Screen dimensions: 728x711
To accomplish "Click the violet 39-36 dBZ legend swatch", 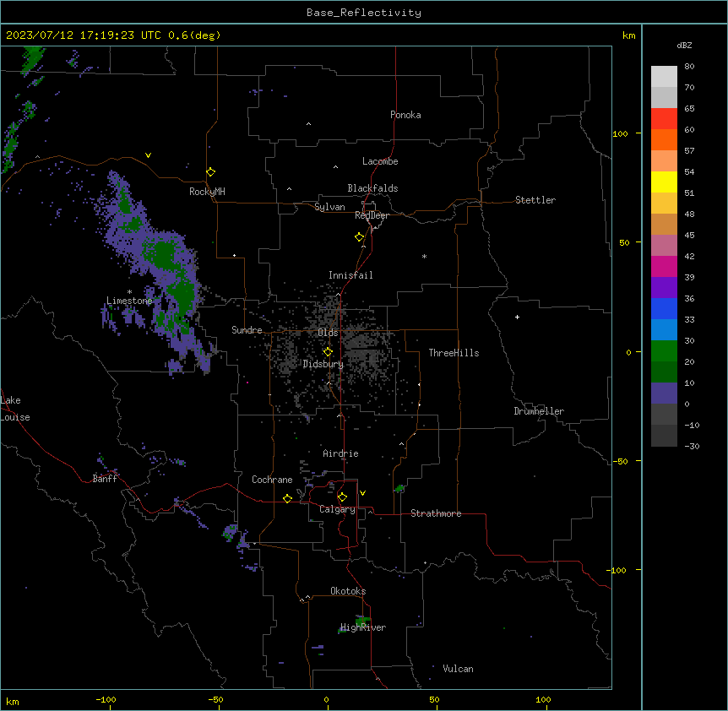I will (x=664, y=288).
